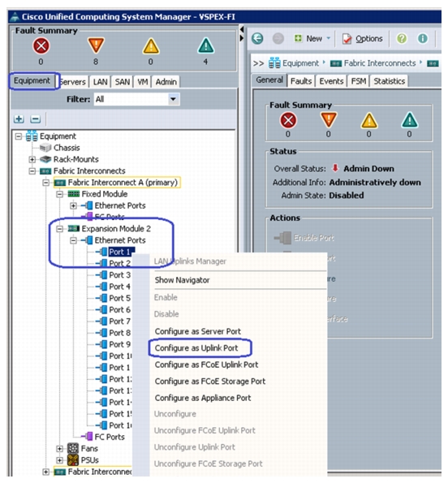Switch to the Admin tab

pyautogui.click(x=166, y=82)
